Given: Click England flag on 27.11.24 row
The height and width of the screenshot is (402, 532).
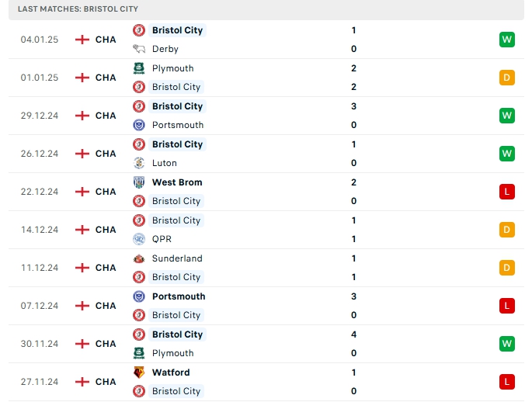Looking at the screenshot, I should point(82,382).
